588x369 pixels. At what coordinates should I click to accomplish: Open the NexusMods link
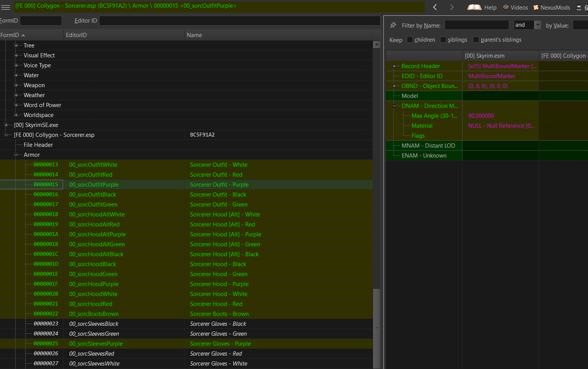pyautogui.click(x=552, y=8)
